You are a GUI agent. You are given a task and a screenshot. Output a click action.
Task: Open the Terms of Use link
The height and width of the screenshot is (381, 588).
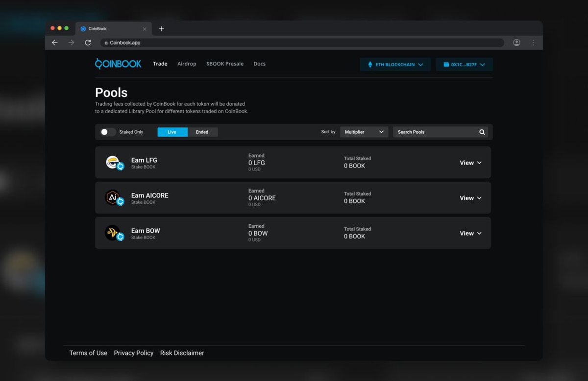click(x=88, y=353)
